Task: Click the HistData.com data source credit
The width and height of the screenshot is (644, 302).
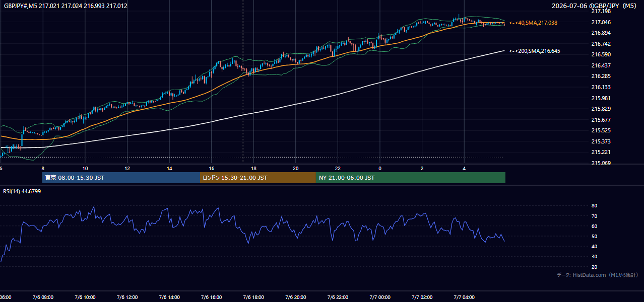Action: click(x=597, y=275)
